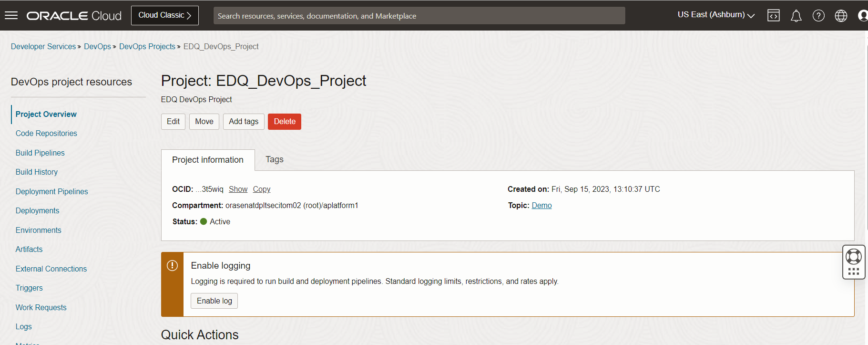Expand the US East (Ashburn) region selector
Viewport: 868px width, 345px height.
point(716,15)
